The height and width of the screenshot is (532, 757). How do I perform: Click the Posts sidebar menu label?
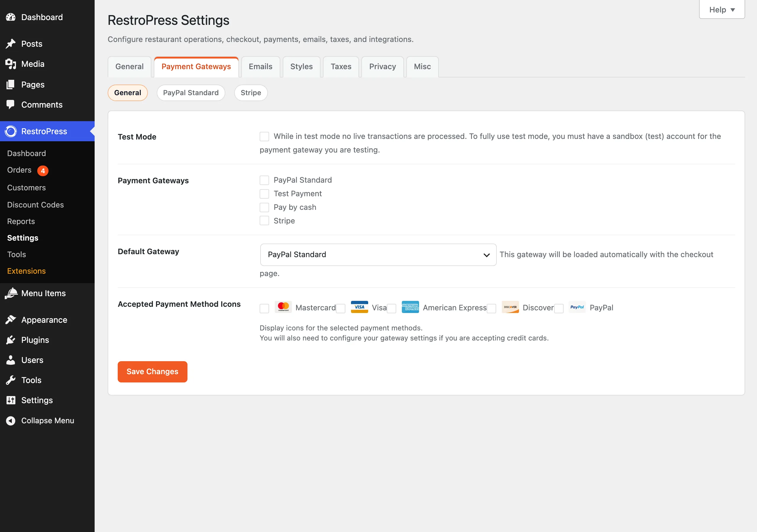click(32, 43)
